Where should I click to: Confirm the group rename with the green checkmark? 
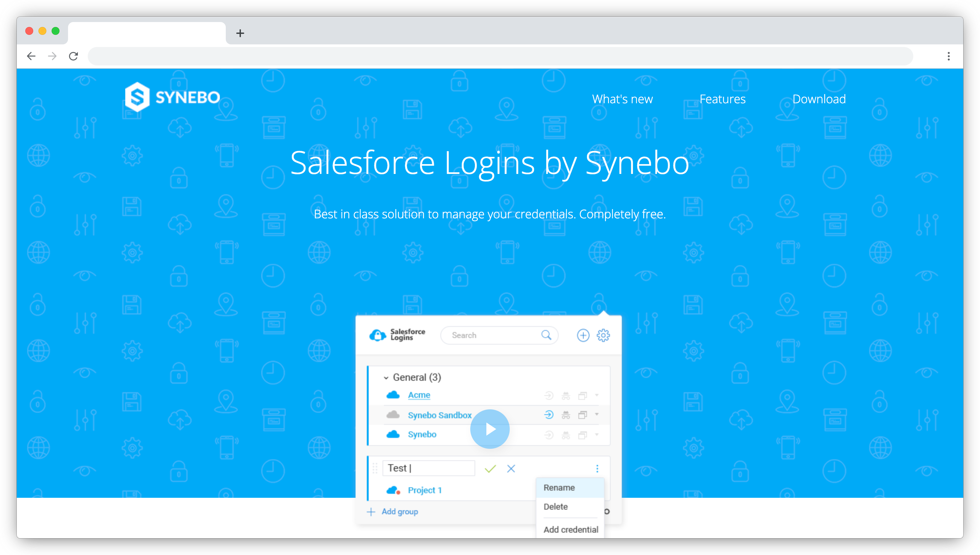click(x=490, y=468)
